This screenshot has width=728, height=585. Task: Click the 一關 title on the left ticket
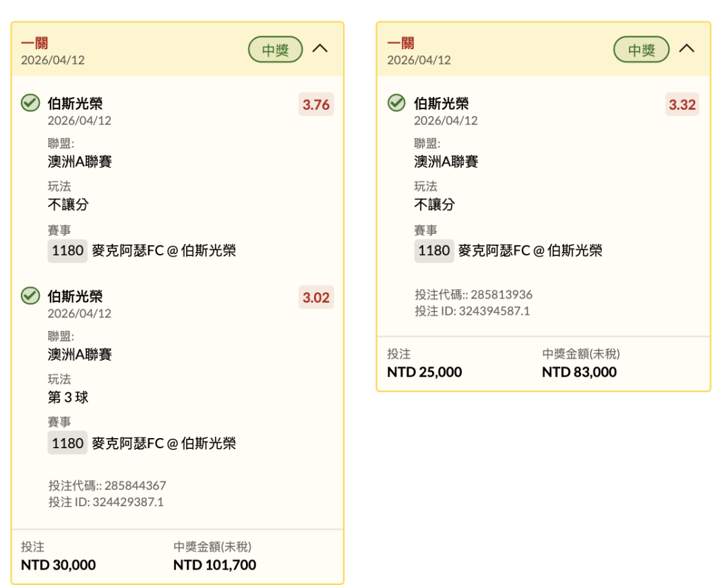pos(34,44)
